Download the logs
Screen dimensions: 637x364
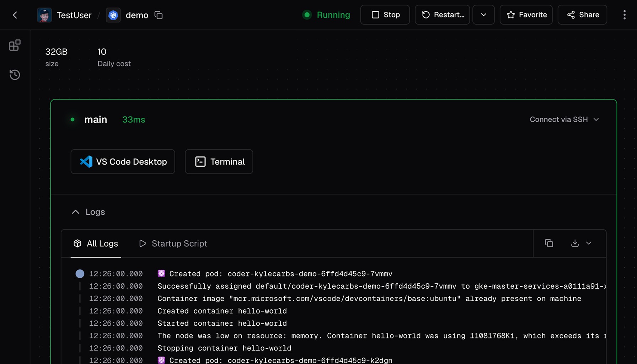coord(575,243)
